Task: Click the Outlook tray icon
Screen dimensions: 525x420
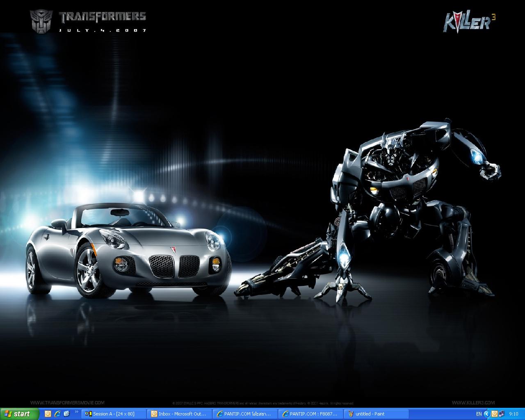Action: 495,414
